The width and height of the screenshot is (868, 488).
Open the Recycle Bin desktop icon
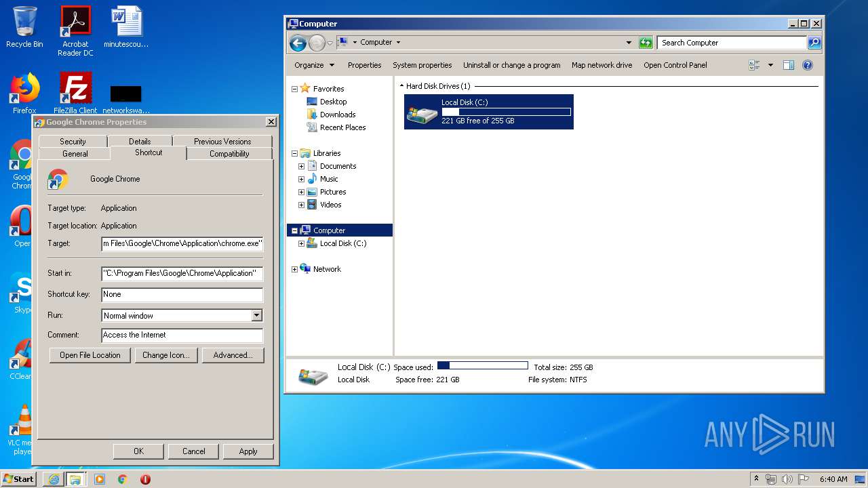(24, 27)
